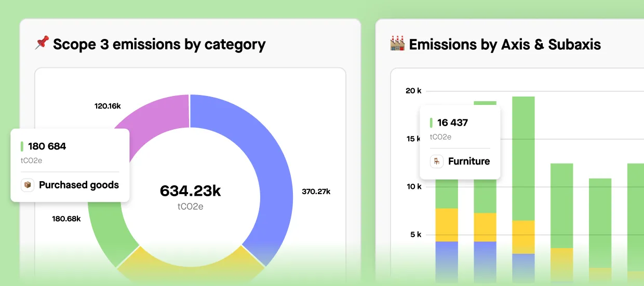Click the 634.23k total in donut center
The height and width of the screenshot is (286, 644).
[x=190, y=191]
